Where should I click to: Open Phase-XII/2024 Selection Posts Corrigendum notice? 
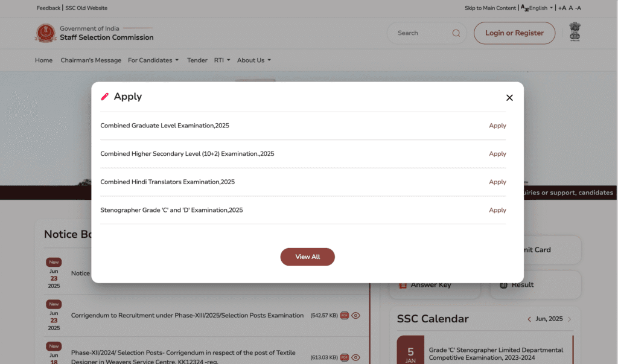click(x=183, y=357)
